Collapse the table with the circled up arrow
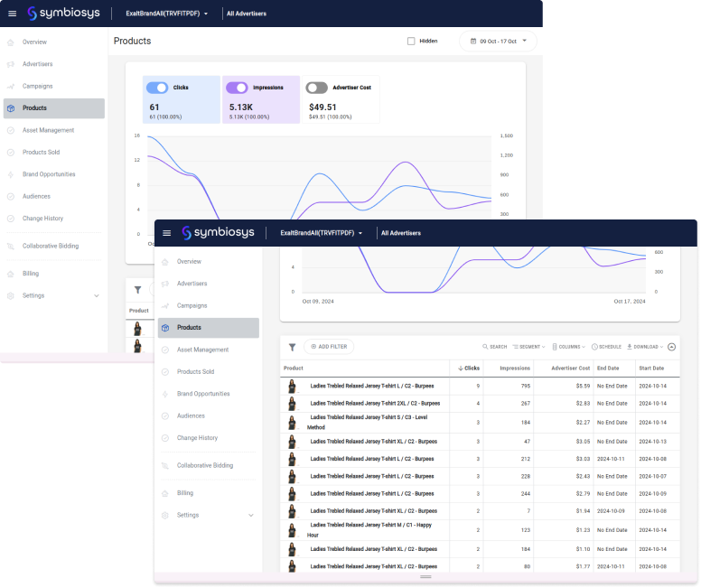The height and width of the screenshot is (588, 701). coord(671,347)
